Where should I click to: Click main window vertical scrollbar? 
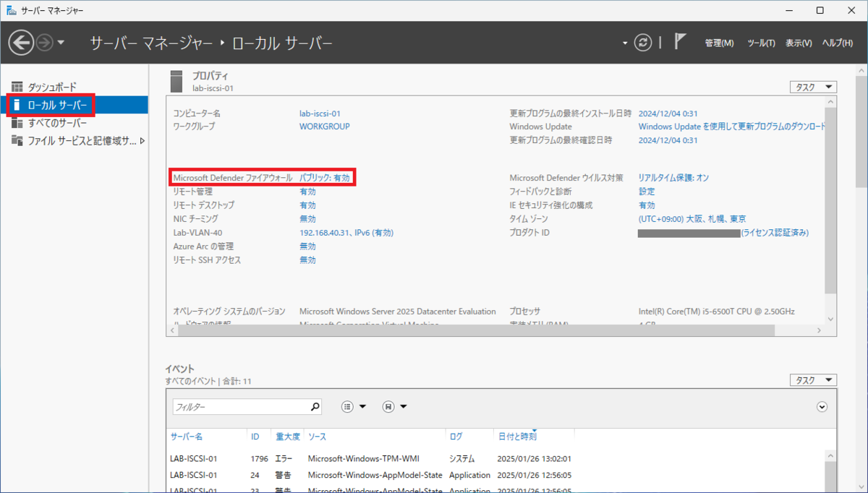point(860,130)
